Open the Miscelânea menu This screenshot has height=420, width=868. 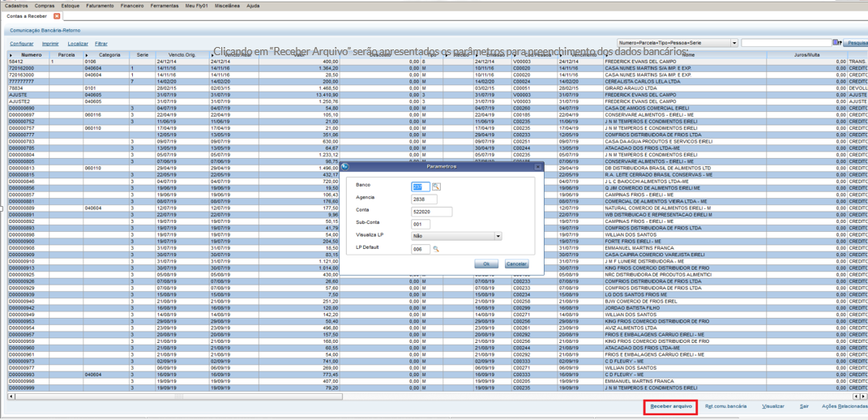228,6
